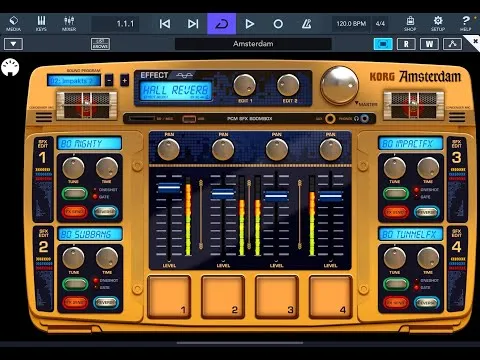Open SFX Edit 3 panel
This screenshot has height=360, width=480.
click(x=457, y=179)
